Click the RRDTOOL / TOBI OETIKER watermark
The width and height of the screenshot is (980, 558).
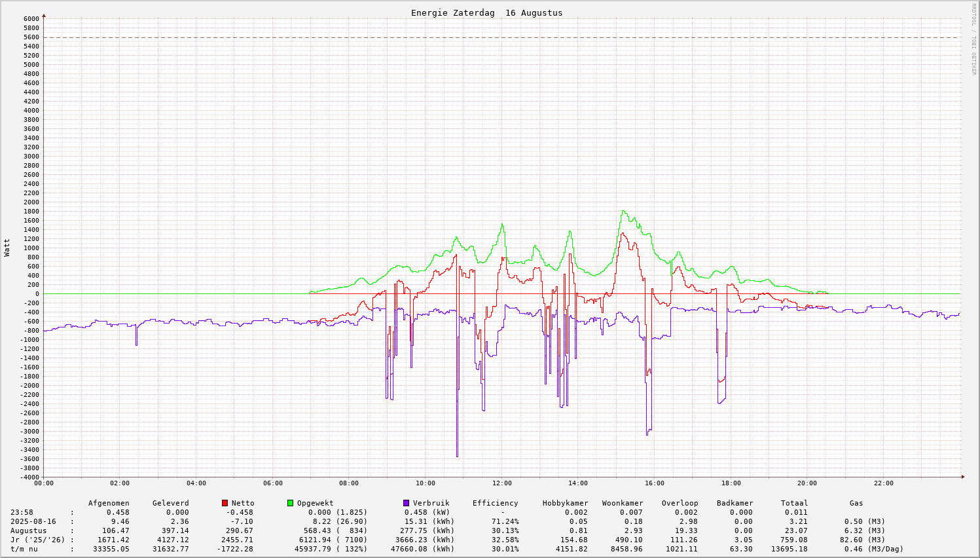tap(973, 39)
